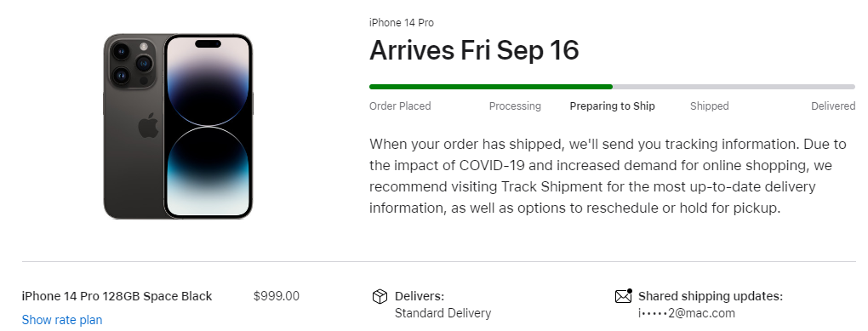Click the $999.00 price text
This screenshot has width=868, height=331.
coord(277,296)
